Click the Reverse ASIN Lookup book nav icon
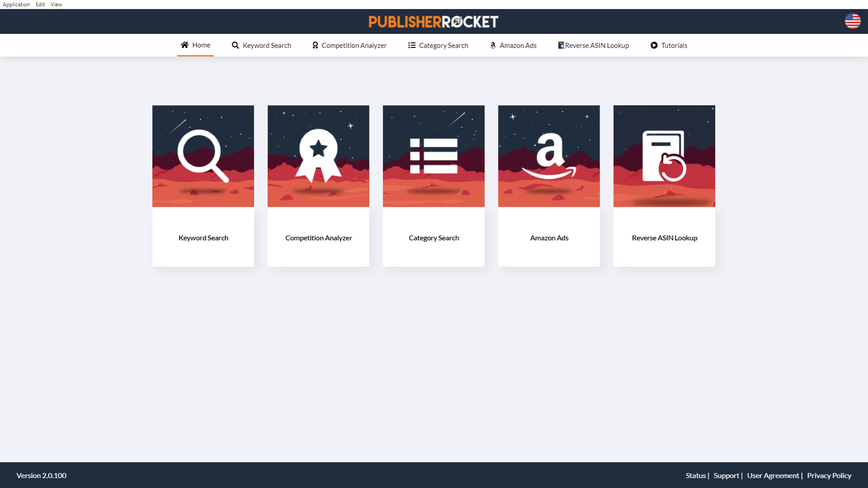Screen dimensions: 868x488 tap(561, 45)
